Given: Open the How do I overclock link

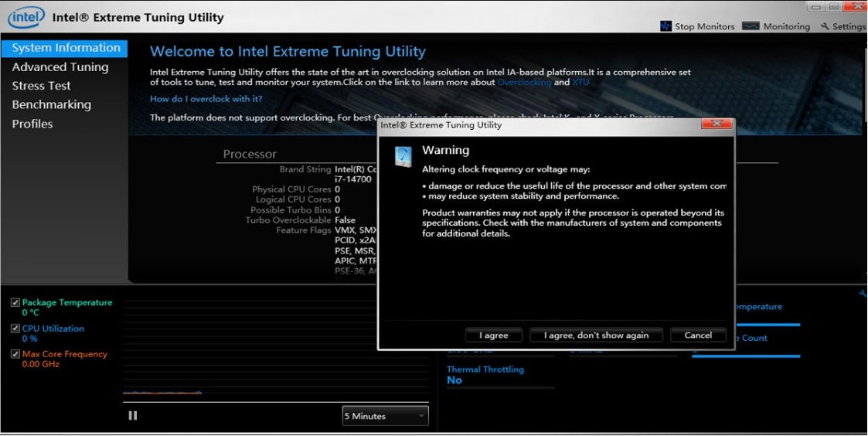Looking at the screenshot, I should coord(206,99).
